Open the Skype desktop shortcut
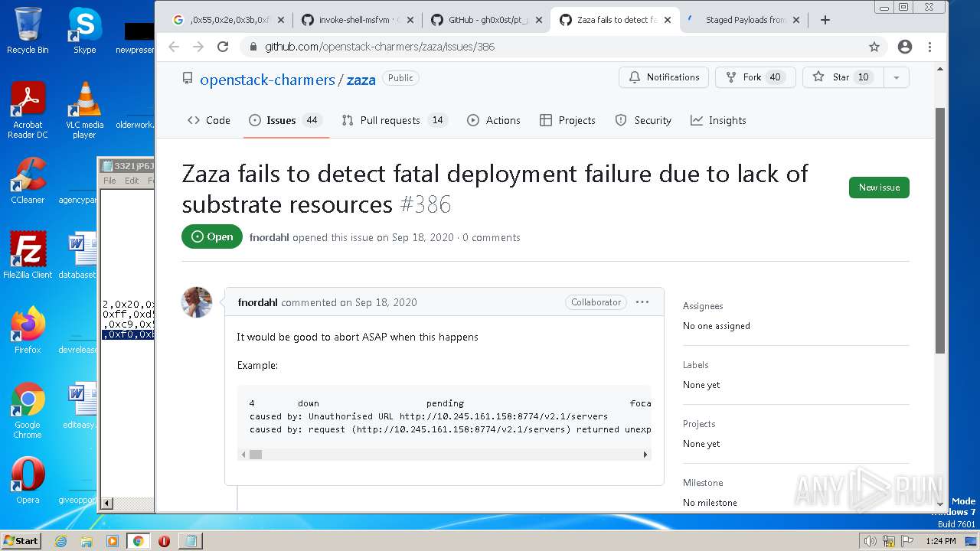Screen dimensions: 980x551 point(84,31)
